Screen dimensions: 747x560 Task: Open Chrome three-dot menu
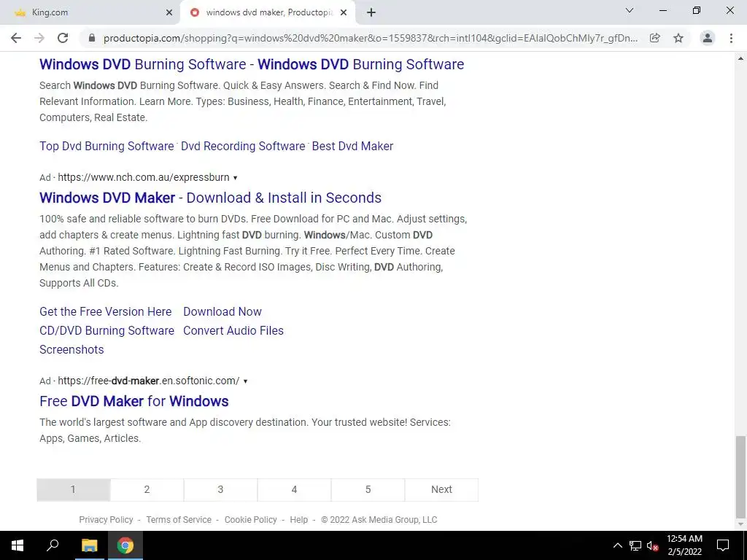coord(731,38)
